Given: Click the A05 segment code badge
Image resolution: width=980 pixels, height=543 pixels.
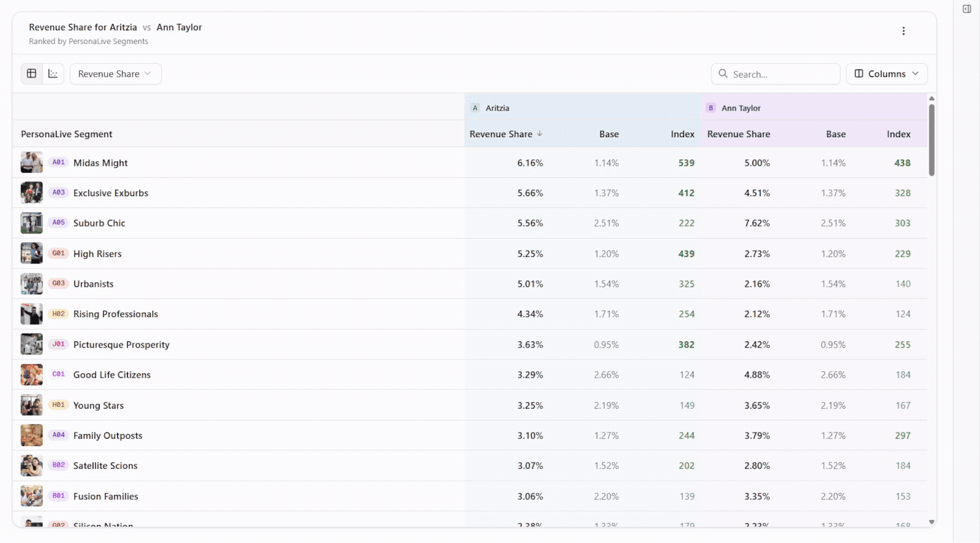Looking at the screenshot, I should (58, 222).
